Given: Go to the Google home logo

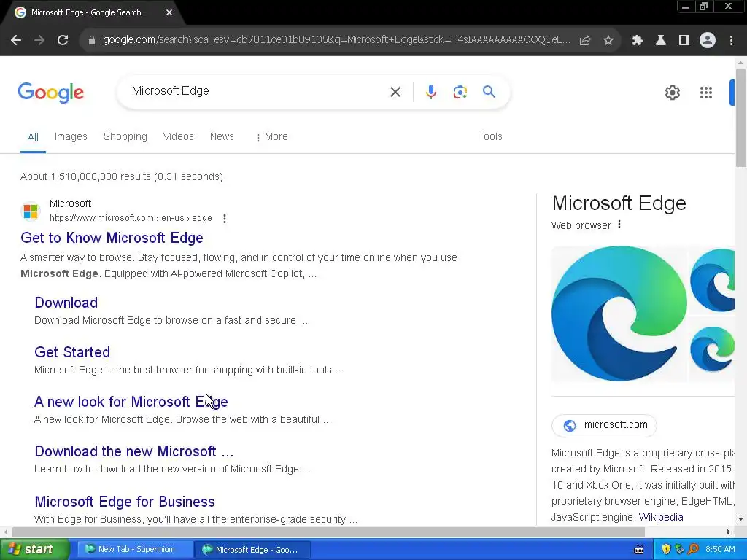Looking at the screenshot, I should point(51,93).
